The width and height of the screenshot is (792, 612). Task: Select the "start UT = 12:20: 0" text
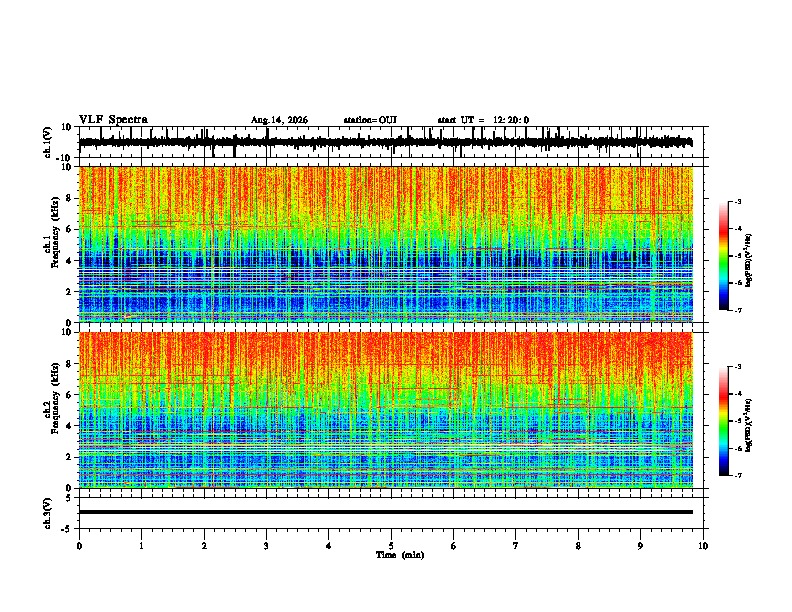click(x=483, y=120)
